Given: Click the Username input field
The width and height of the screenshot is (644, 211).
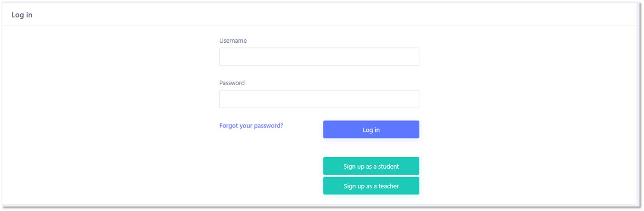Looking at the screenshot, I should 319,57.
